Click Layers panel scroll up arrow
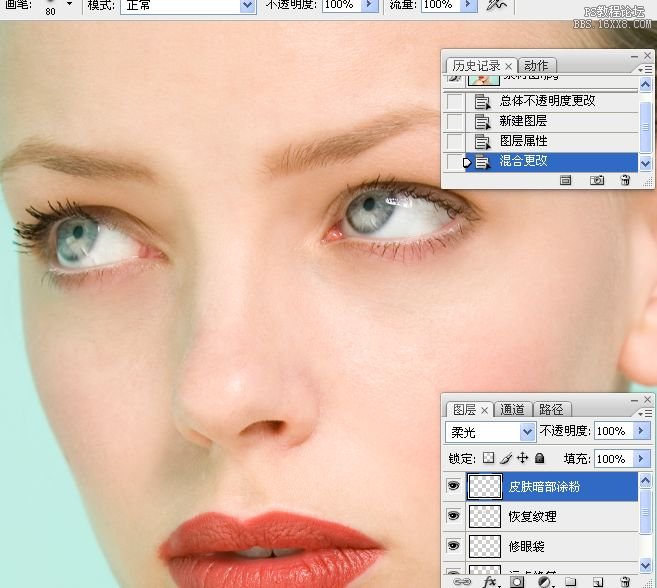The image size is (657, 588). tap(645, 480)
